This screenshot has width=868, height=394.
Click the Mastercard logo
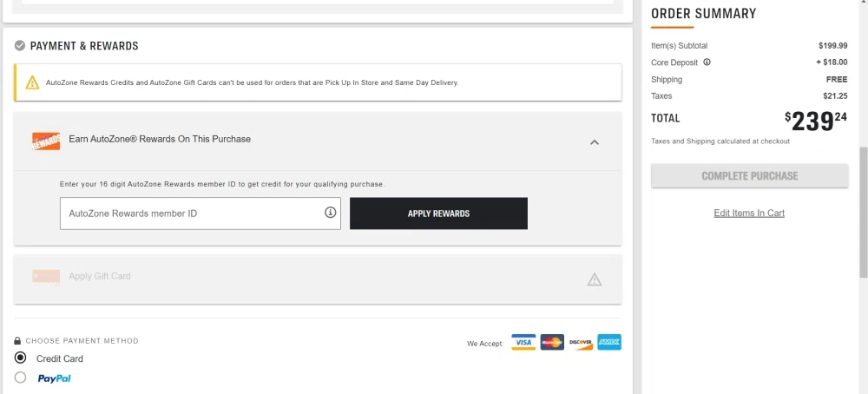point(552,342)
